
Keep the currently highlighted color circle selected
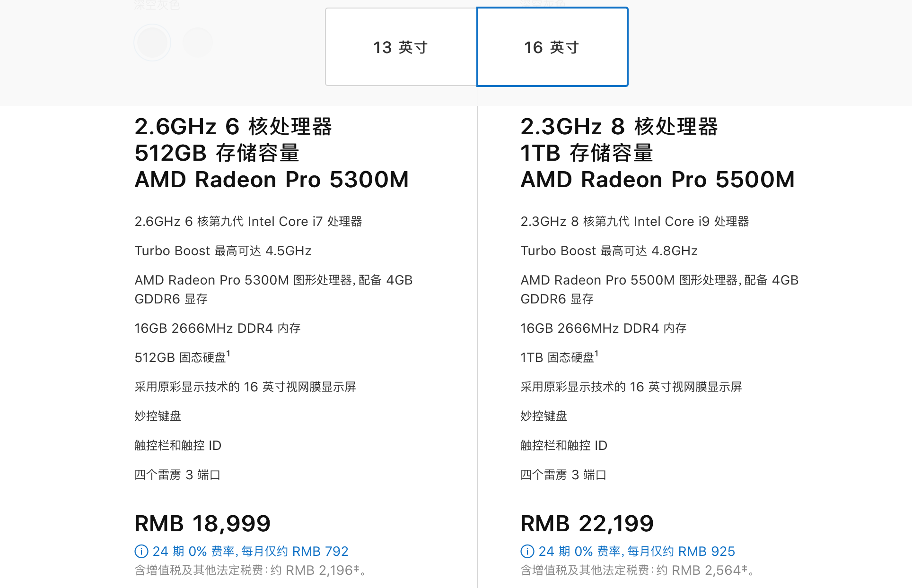coord(152,42)
